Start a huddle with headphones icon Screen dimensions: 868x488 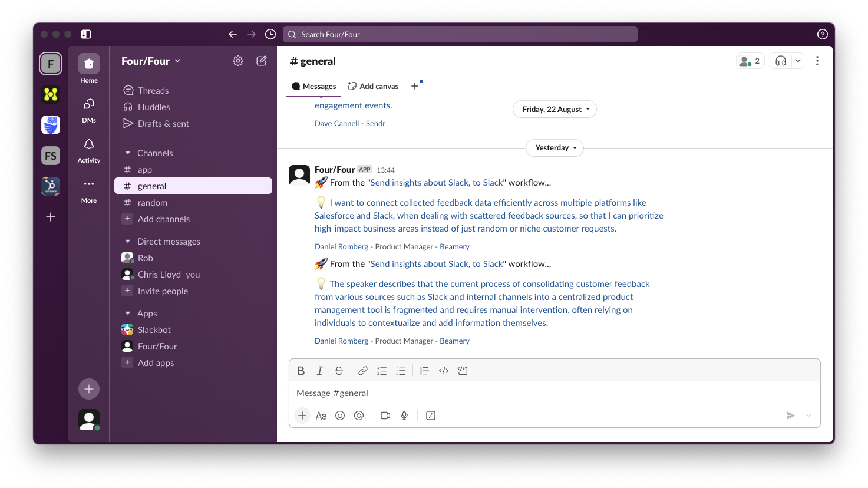tap(781, 61)
